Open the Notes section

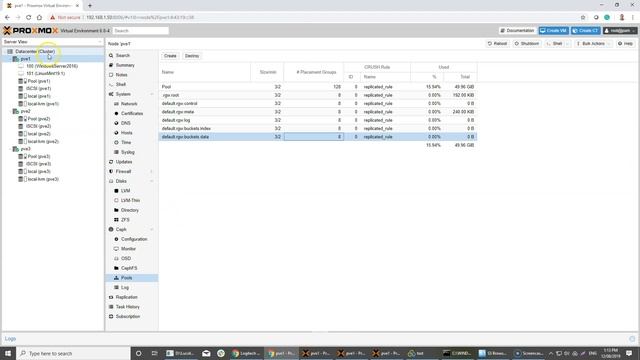click(121, 75)
